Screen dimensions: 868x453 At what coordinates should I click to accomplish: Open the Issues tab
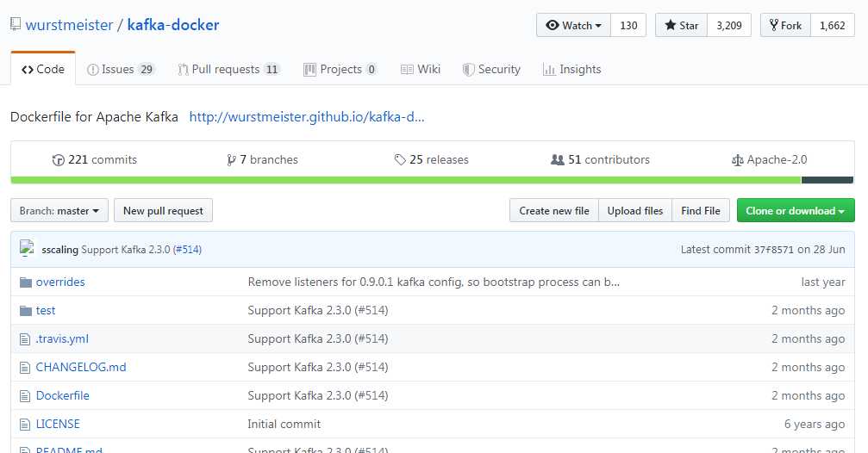point(120,69)
